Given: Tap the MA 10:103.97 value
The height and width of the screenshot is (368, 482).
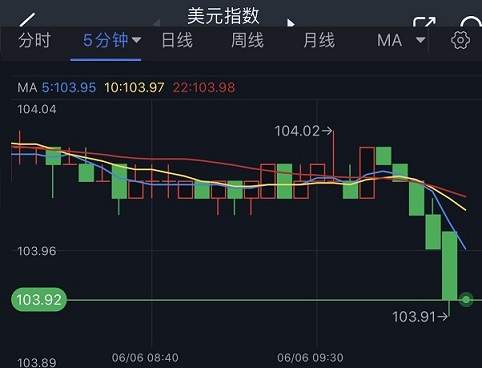Looking at the screenshot, I should point(134,88).
